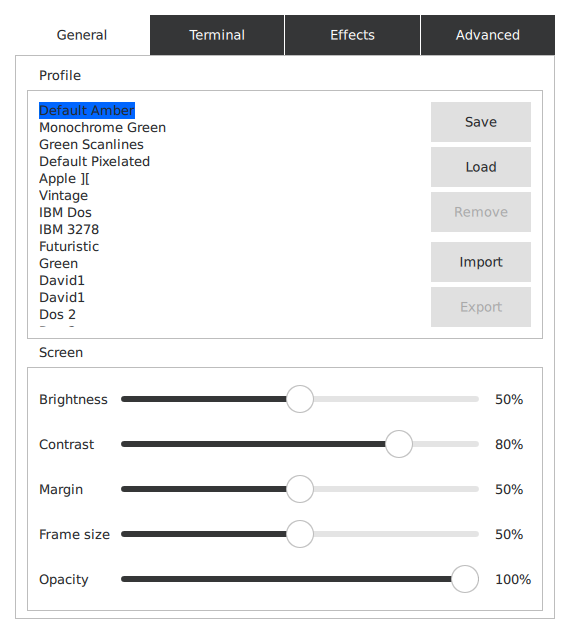Open the Effects tab

pyautogui.click(x=353, y=35)
